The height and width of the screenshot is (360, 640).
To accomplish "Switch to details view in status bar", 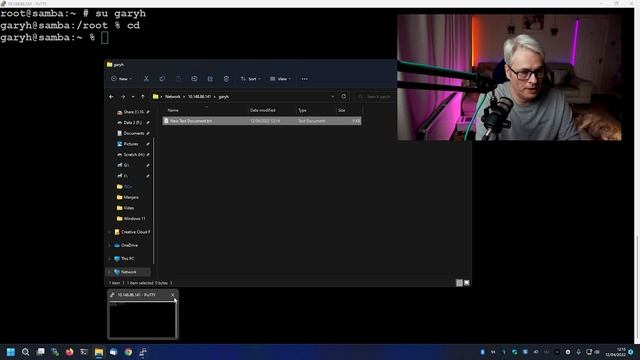I will coord(459,283).
